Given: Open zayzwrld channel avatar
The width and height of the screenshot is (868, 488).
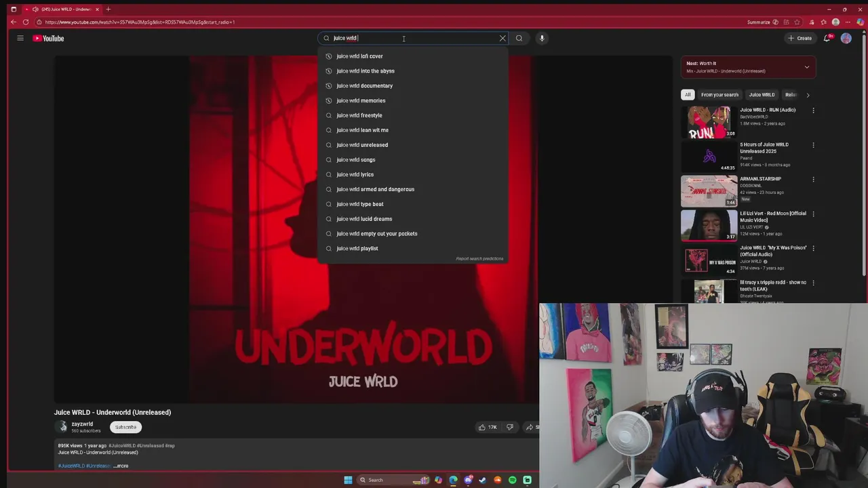Looking at the screenshot, I should pyautogui.click(x=62, y=426).
